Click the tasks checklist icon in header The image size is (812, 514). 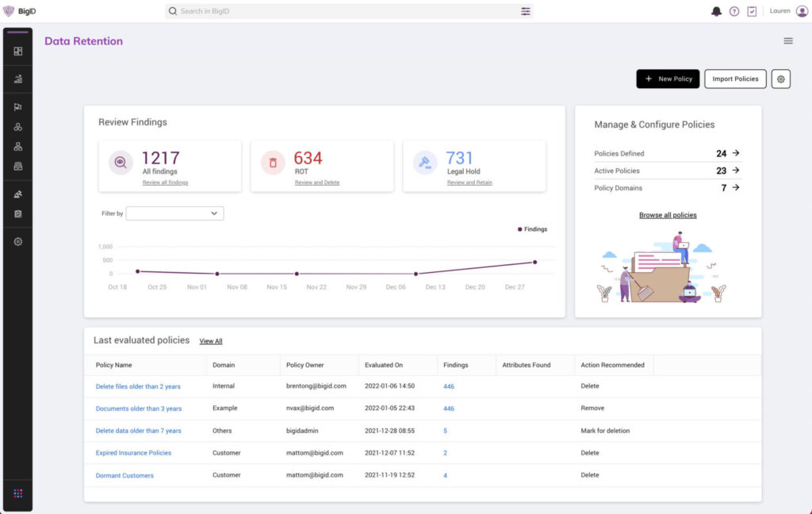click(x=752, y=11)
